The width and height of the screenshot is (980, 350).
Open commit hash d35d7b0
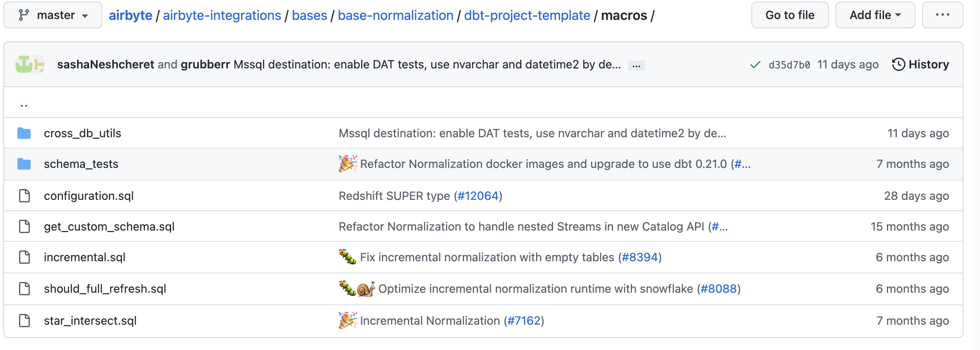[x=789, y=65]
